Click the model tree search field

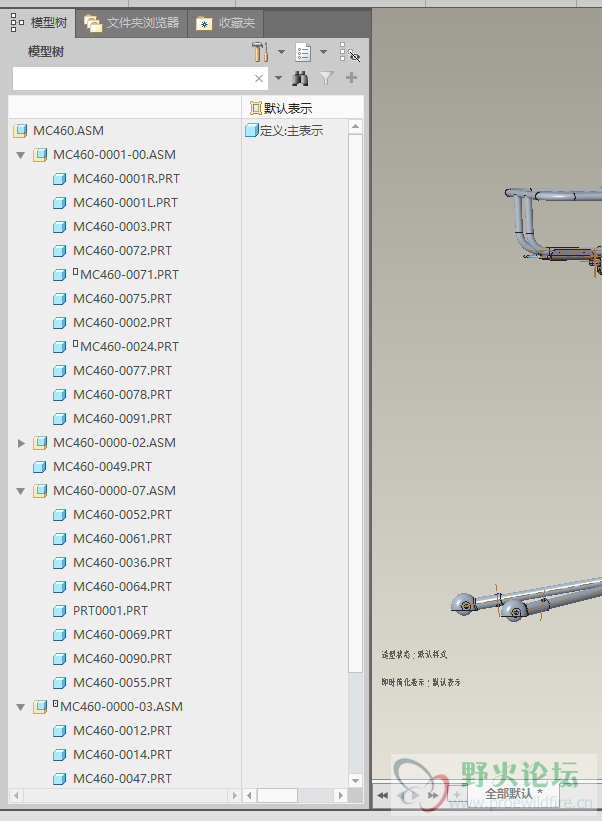coord(140,79)
